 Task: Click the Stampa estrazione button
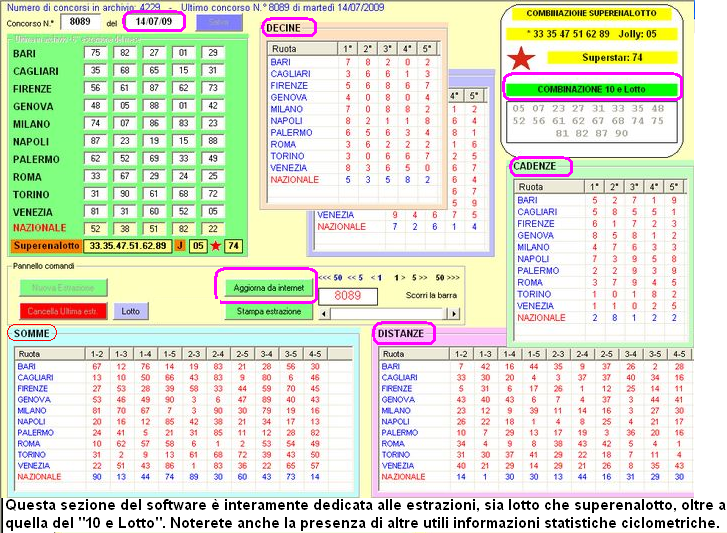(x=268, y=311)
